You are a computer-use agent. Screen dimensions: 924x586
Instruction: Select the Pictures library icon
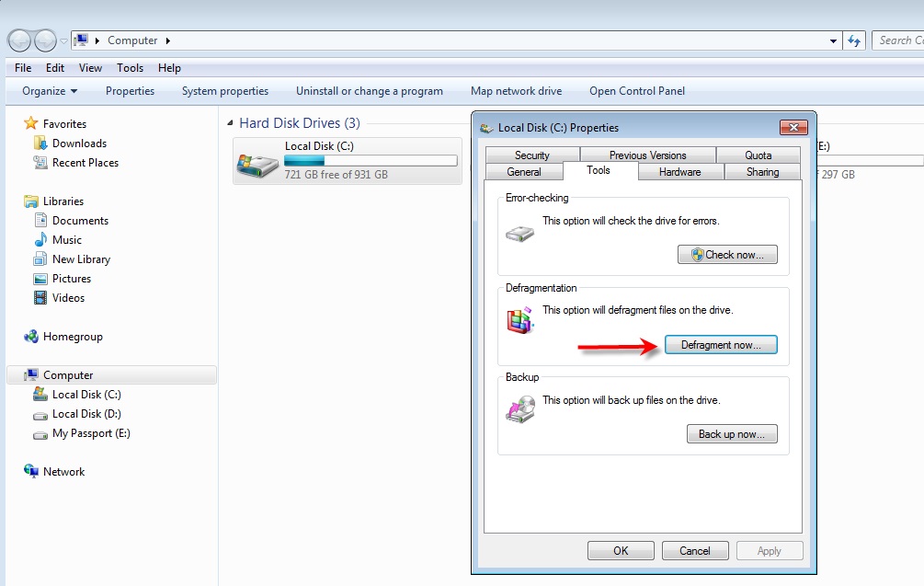[x=40, y=279]
